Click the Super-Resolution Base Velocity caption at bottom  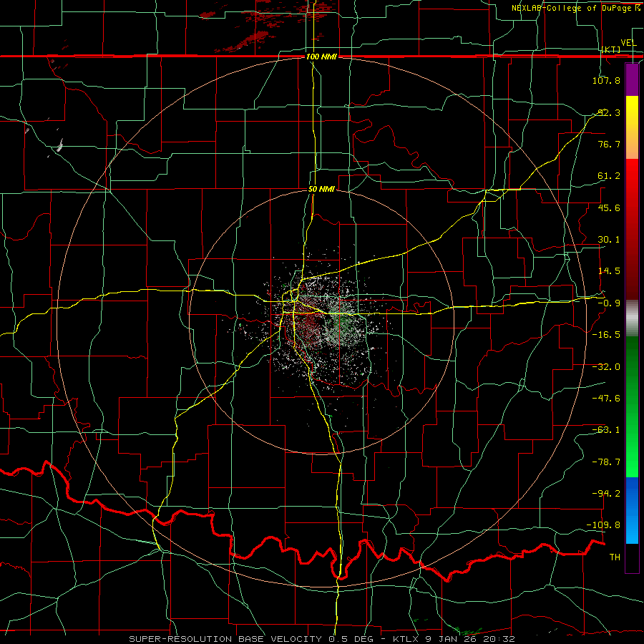click(x=322, y=639)
